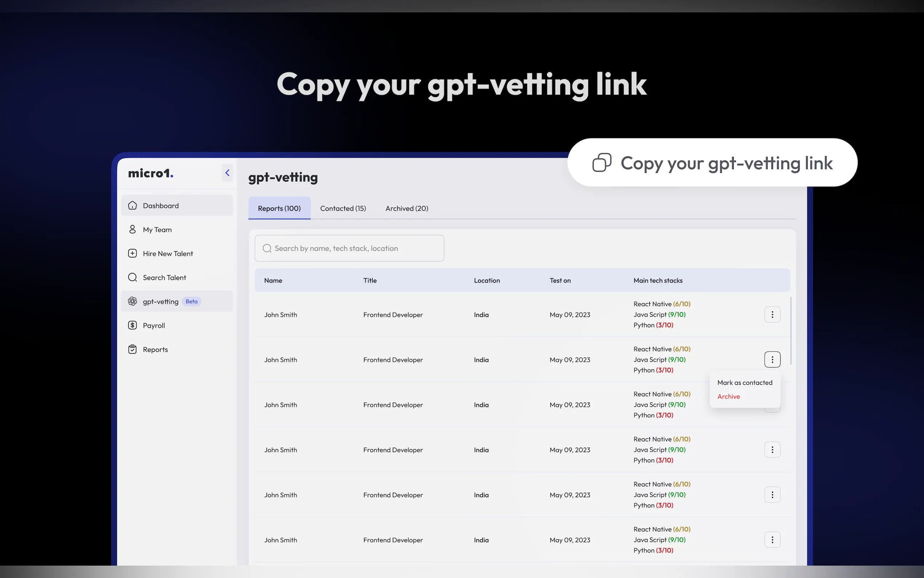Switch to the Archived (20) tab
The width and height of the screenshot is (924, 578).
tap(406, 208)
